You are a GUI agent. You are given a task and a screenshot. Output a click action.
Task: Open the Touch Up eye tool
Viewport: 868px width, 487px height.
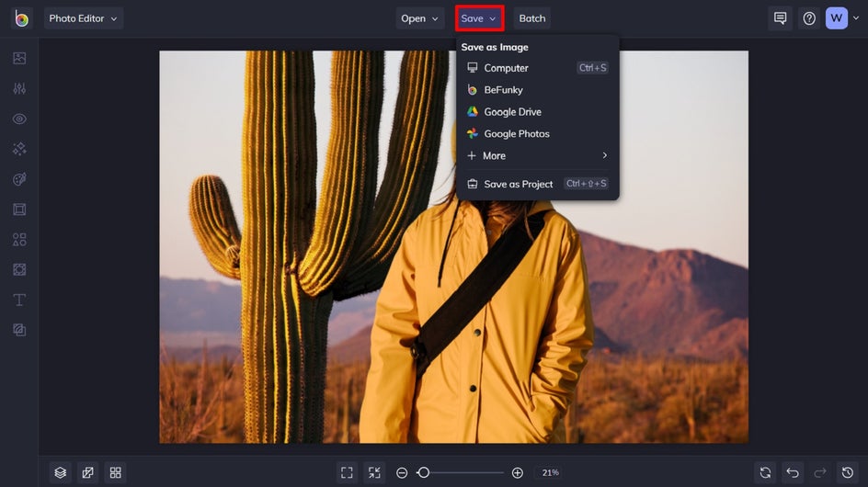[19, 119]
